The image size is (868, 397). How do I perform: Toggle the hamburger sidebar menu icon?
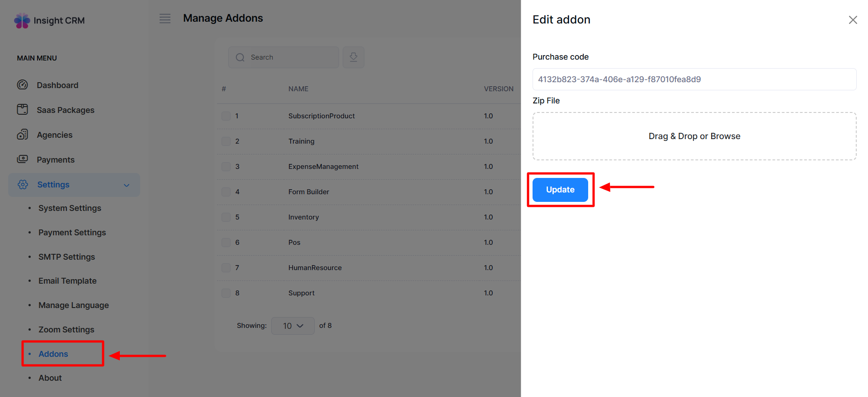pos(165,19)
